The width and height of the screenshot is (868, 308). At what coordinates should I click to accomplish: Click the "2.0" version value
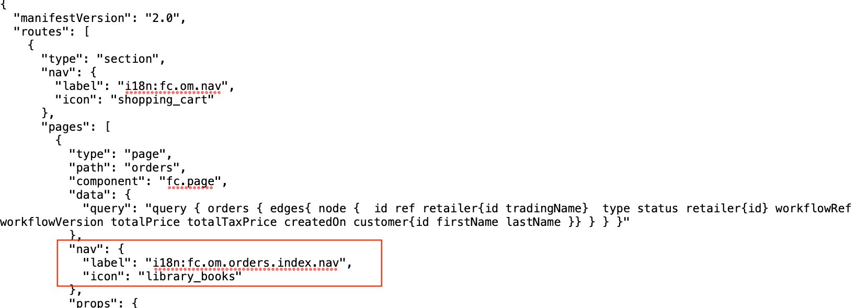(162, 18)
